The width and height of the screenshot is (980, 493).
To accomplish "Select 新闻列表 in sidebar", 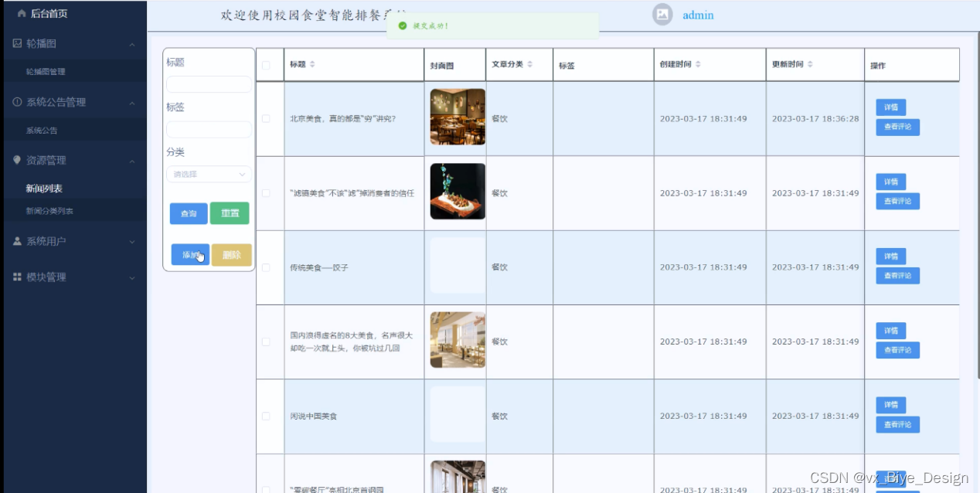I will pyautogui.click(x=44, y=189).
